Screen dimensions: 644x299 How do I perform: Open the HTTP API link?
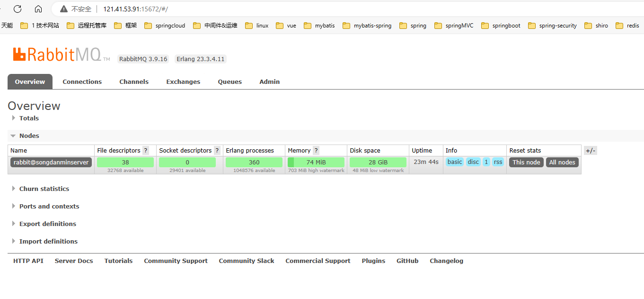[28, 261]
